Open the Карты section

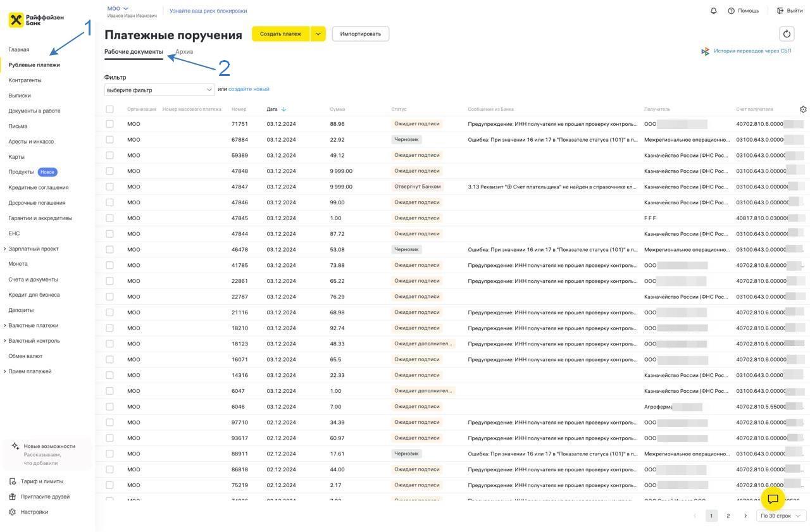coord(16,157)
